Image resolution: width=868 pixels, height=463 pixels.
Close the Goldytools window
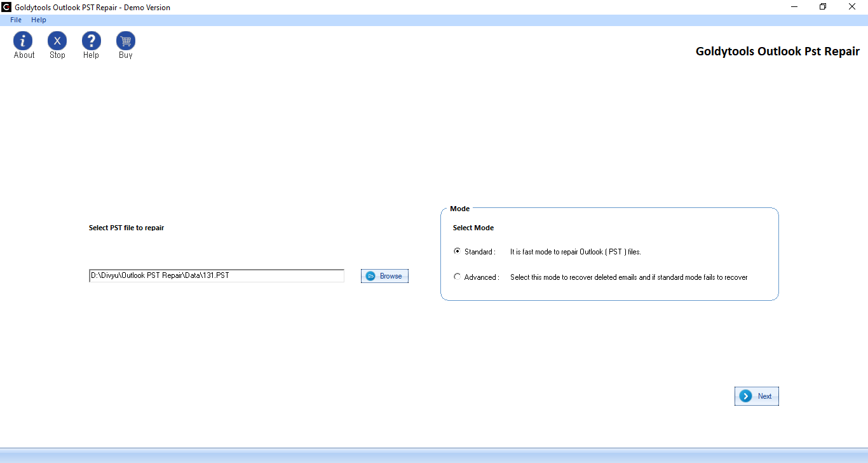852,7
